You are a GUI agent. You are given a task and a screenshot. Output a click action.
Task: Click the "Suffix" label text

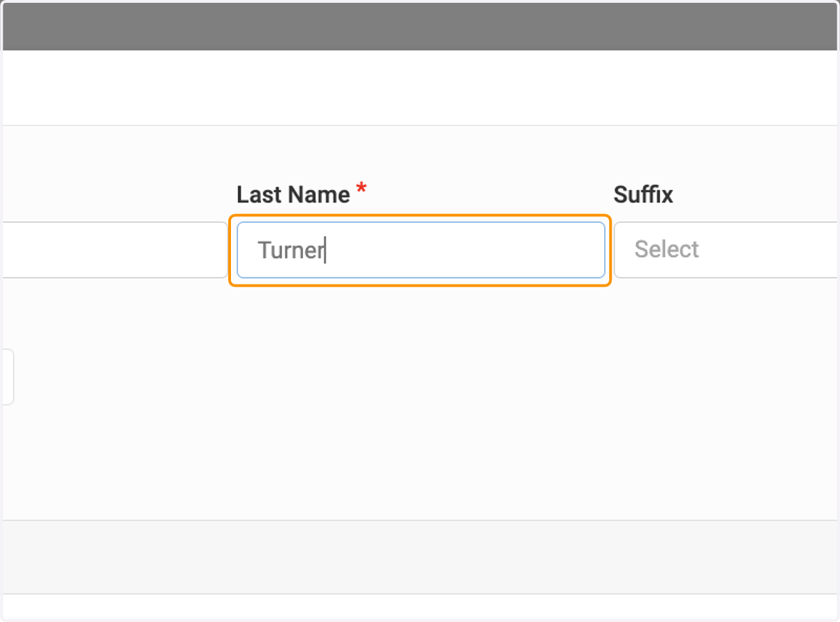[x=643, y=195]
